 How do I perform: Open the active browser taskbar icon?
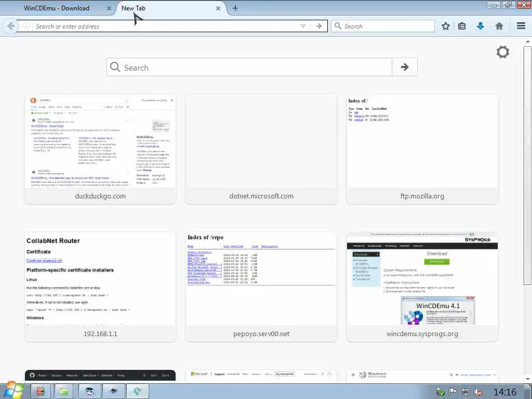137,391
